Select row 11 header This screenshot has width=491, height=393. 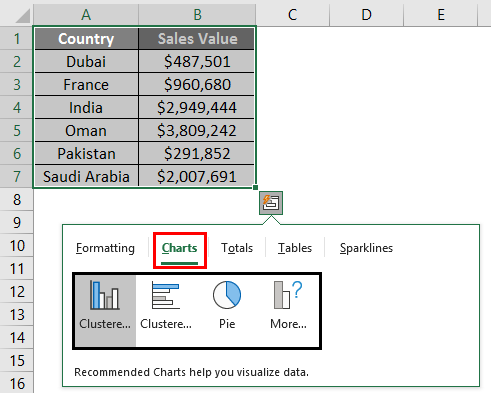[x=17, y=269]
